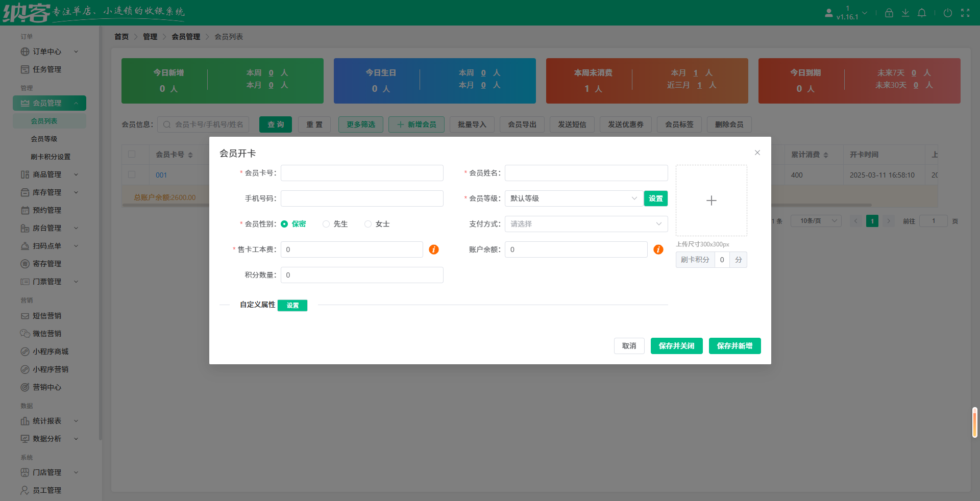Click the download icon in top bar
The image size is (980, 501).
[905, 13]
